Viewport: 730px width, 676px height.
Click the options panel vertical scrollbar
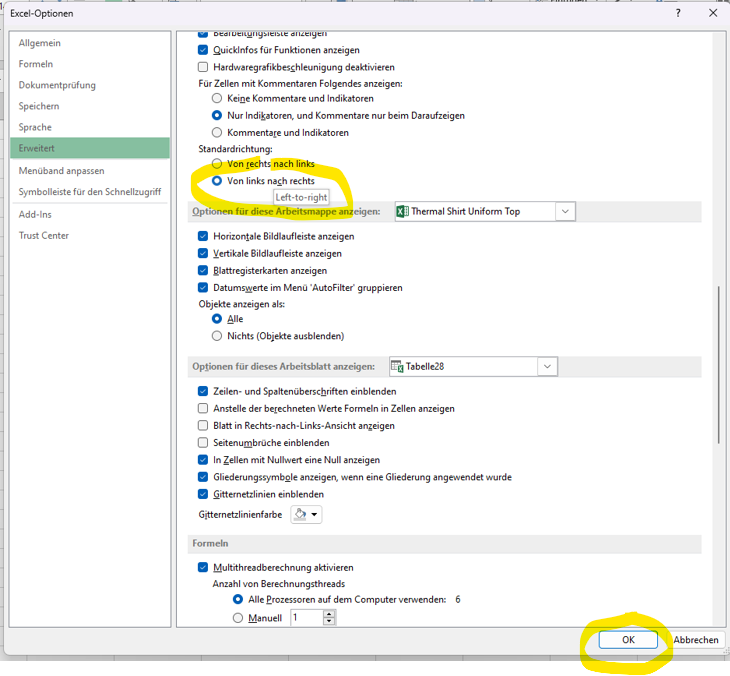pyautogui.click(x=718, y=365)
